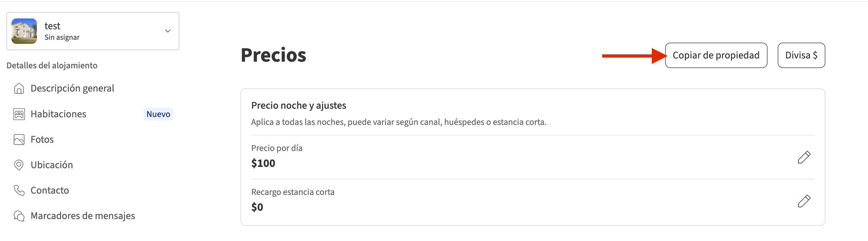This screenshot has width=868, height=241.
Task: Click the picture icon beside Fotos
Action: point(19,140)
